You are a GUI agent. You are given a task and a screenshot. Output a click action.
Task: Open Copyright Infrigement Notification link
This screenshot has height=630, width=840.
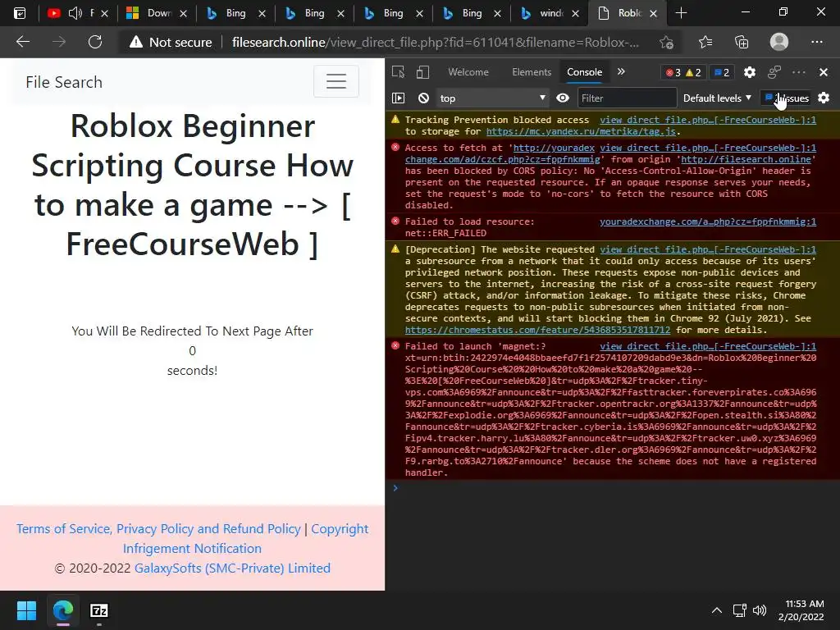click(x=245, y=538)
